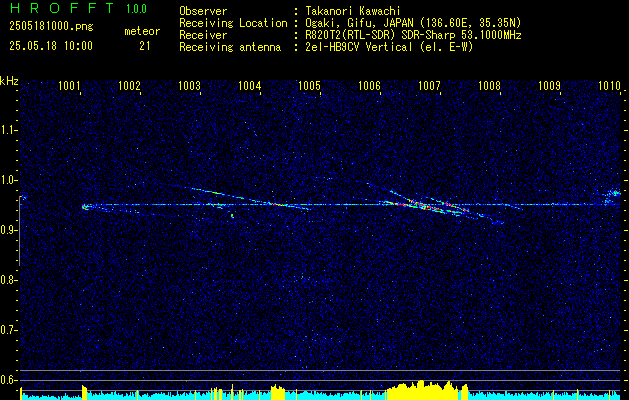Click the kHz axis unit label
This screenshot has height=400, width=629.
9,81
